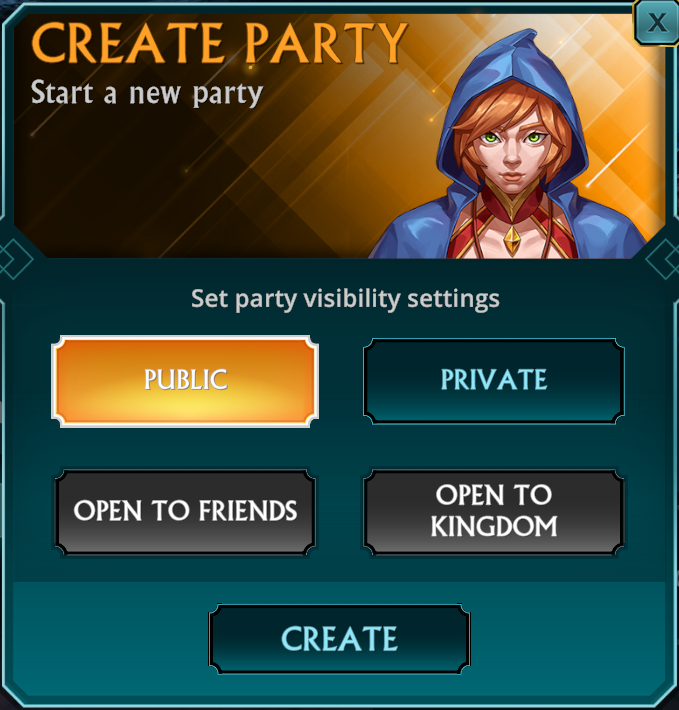Toggle the Open to Kingdom option
The image size is (679, 710).
point(494,512)
